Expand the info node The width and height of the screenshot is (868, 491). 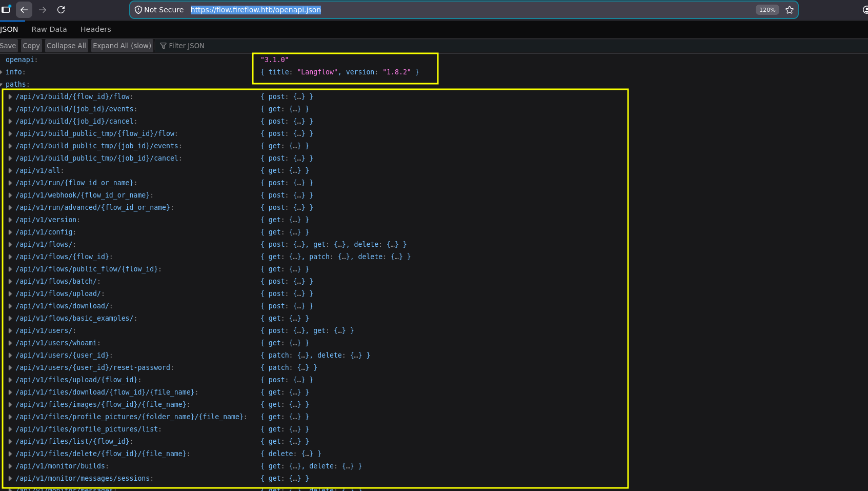2,72
